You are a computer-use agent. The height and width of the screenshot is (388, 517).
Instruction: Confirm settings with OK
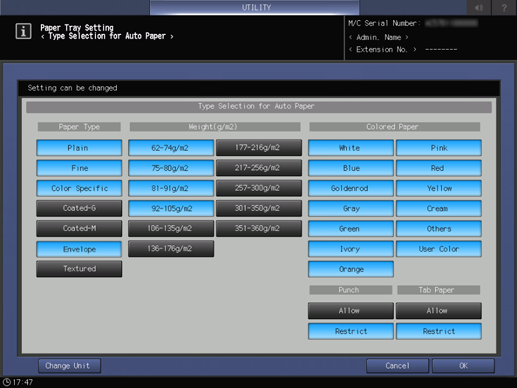463,366
